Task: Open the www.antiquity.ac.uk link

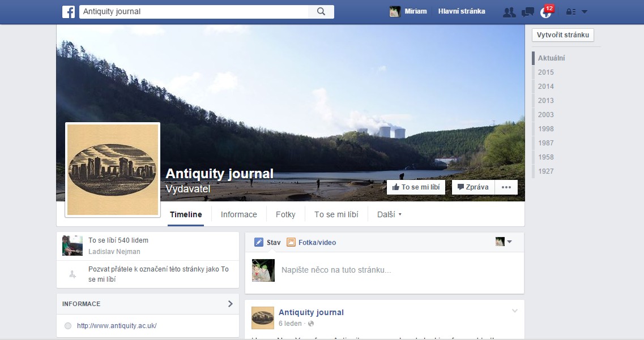Action: [x=117, y=326]
